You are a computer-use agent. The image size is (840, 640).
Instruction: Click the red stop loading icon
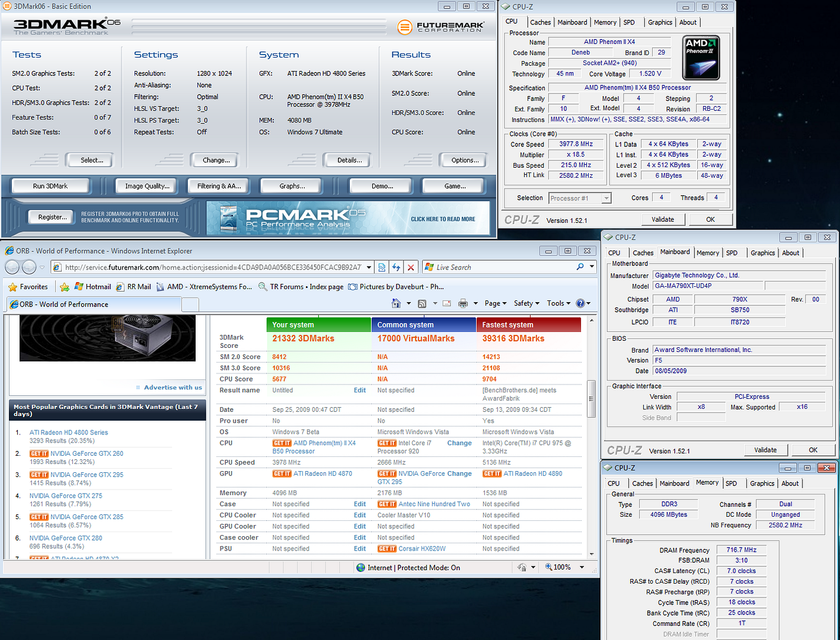point(411,267)
